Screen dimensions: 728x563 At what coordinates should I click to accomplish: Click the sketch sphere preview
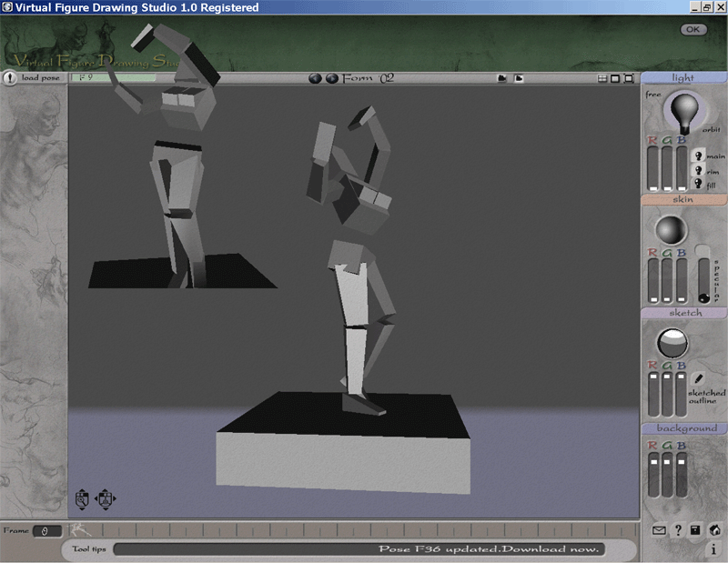(x=672, y=343)
